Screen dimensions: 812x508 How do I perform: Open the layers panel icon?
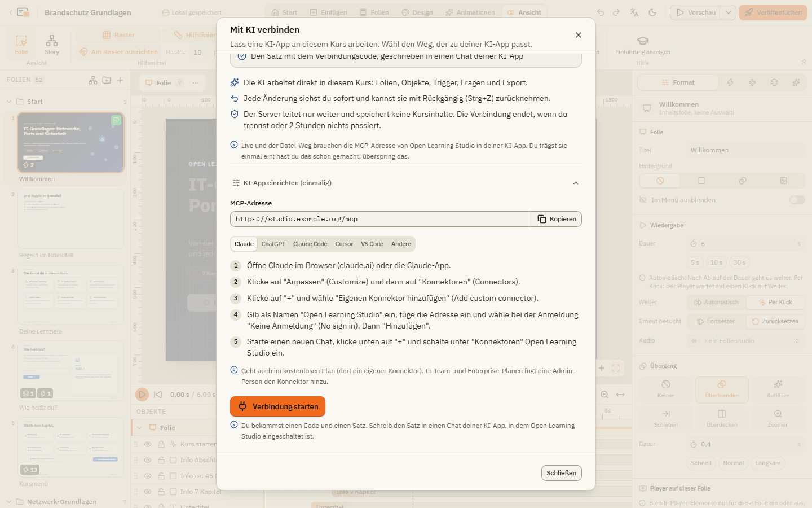774,82
